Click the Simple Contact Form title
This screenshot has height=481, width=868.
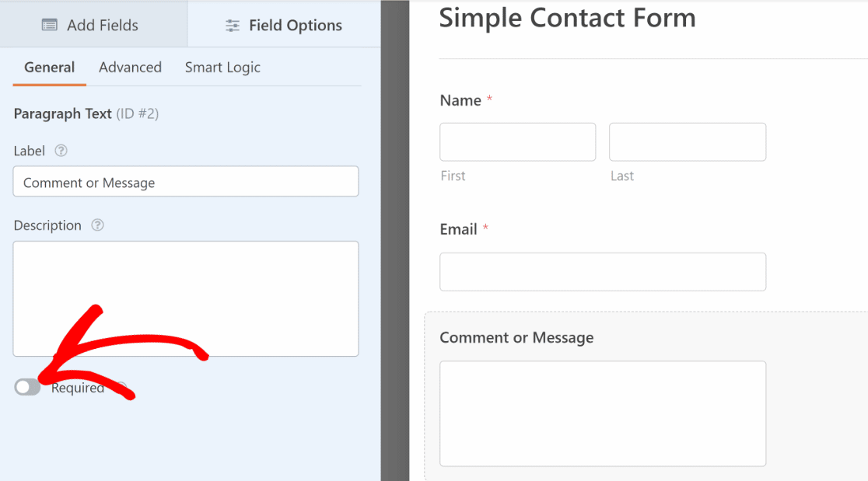(x=568, y=18)
